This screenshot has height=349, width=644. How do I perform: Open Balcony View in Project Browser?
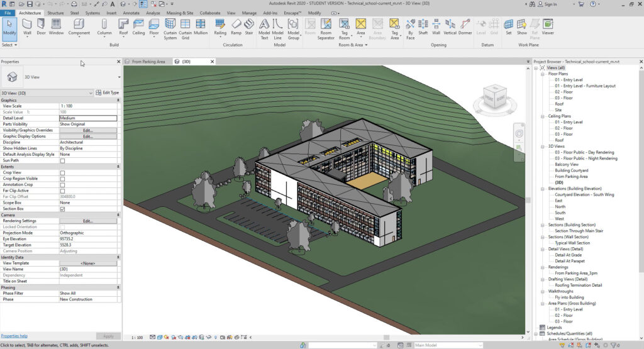click(566, 165)
